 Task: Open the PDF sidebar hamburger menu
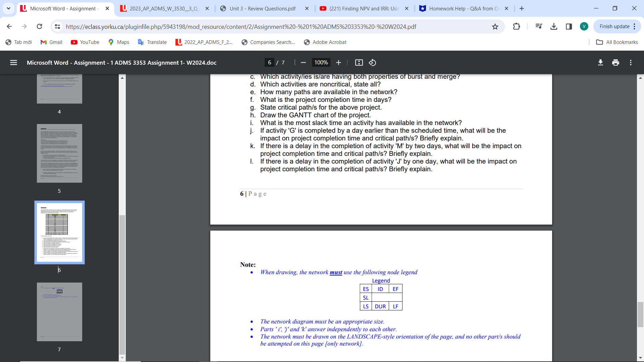13,62
